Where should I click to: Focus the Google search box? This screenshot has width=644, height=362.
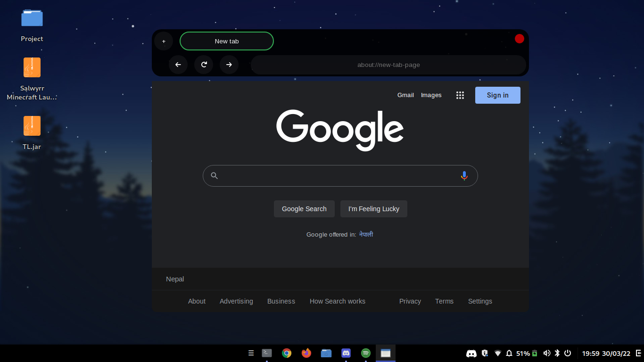pos(340,176)
